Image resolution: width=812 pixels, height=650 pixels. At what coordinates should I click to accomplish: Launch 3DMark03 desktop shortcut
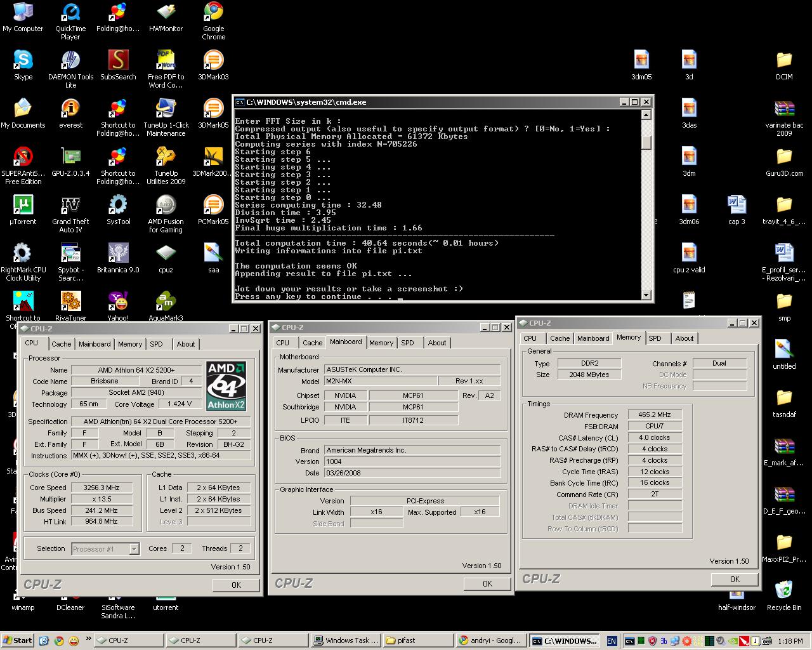[x=213, y=65]
